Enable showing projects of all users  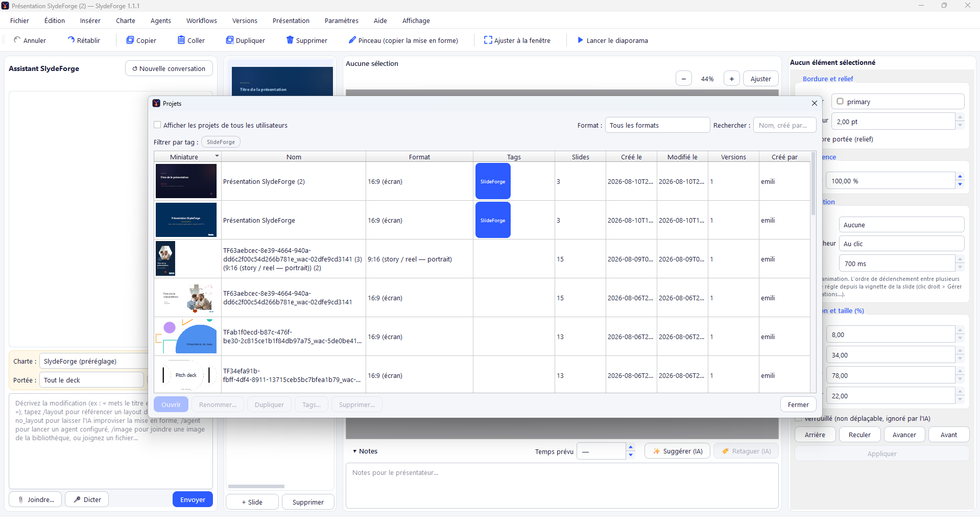pos(157,125)
